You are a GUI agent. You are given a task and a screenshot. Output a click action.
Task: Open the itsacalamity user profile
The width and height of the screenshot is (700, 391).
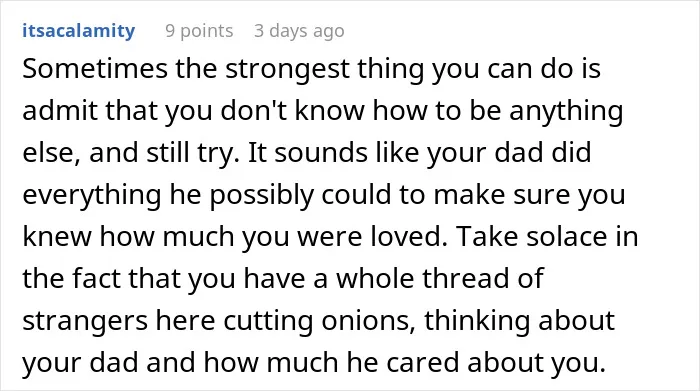coord(79,31)
